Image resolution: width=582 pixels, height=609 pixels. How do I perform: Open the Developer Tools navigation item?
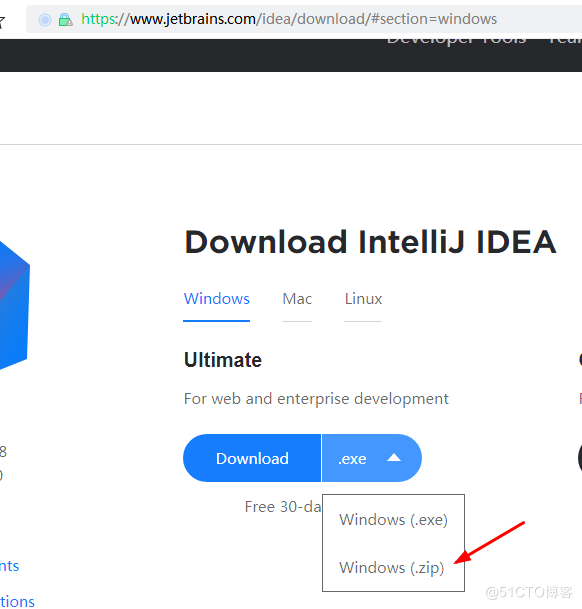(x=457, y=40)
